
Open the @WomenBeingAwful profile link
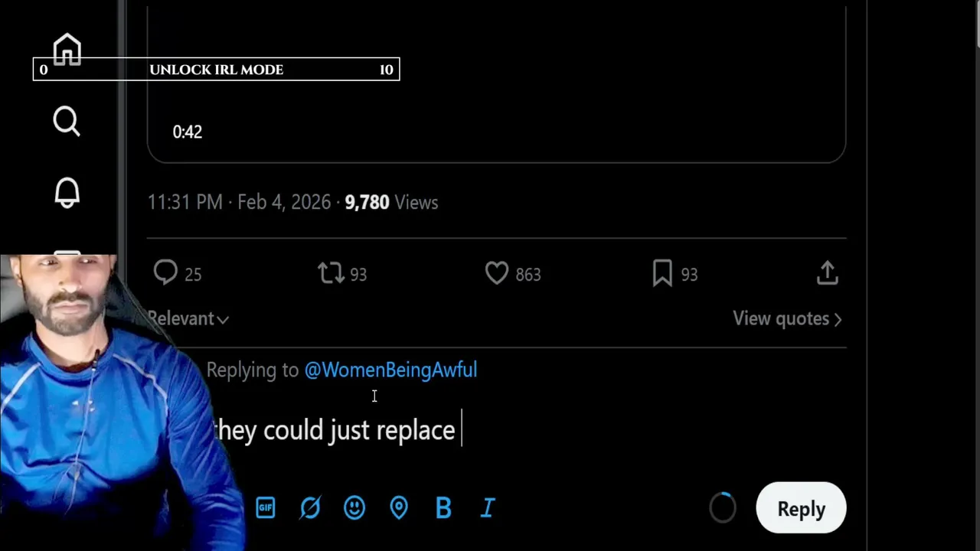[390, 370]
